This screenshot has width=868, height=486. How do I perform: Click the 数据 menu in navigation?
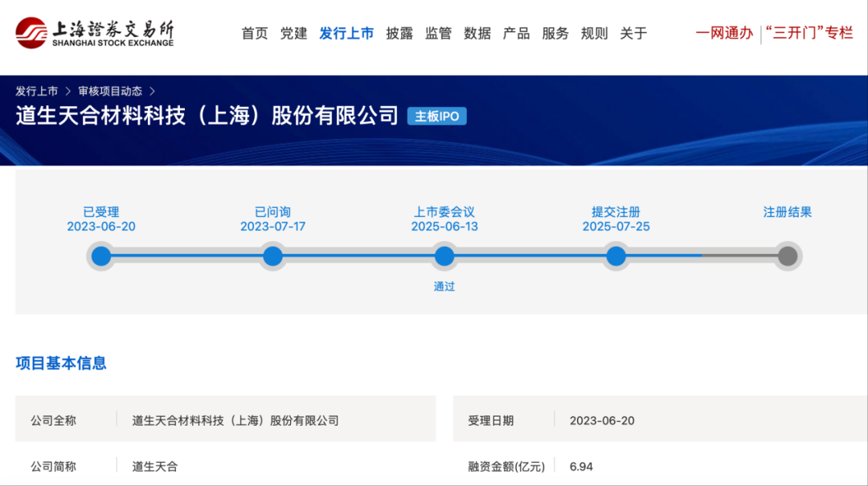click(x=477, y=33)
